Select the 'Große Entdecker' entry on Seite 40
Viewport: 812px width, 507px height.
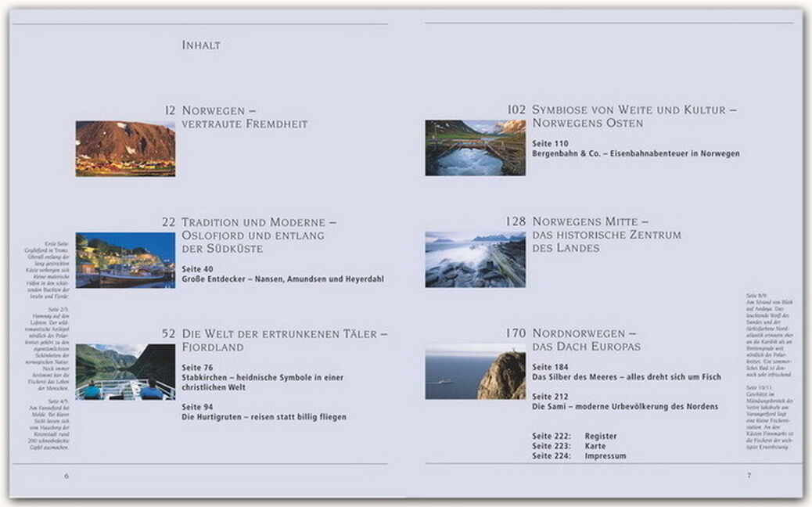point(282,279)
